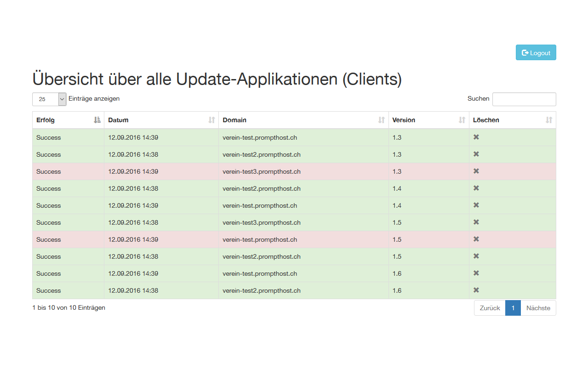Delete the verein-test2.prompthost.ch version 1.6 entry
Image resolution: width=588 pixels, height=392 pixels.
pyautogui.click(x=476, y=290)
